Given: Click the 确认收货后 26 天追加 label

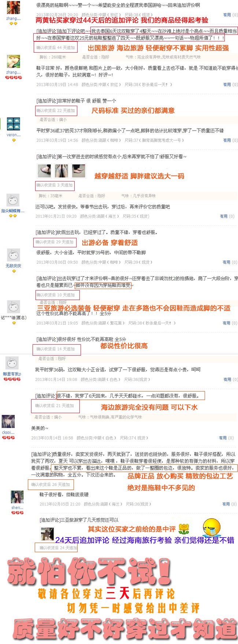Looking at the screenshot, I should coord(51,484).
